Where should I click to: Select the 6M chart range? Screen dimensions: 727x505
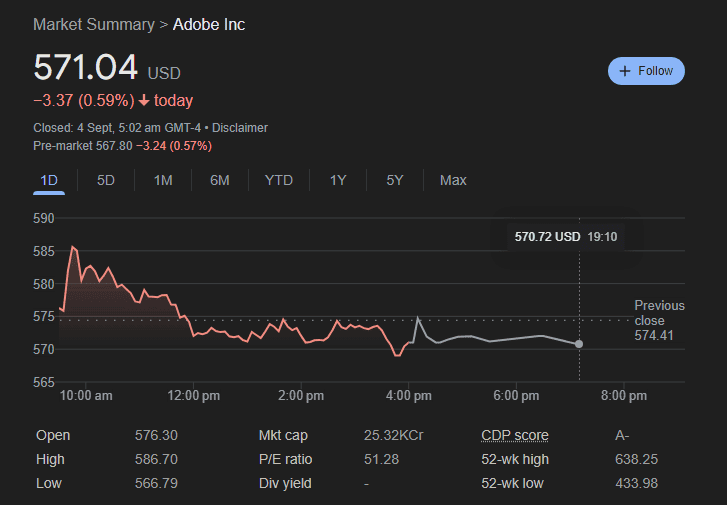tap(220, 180)
